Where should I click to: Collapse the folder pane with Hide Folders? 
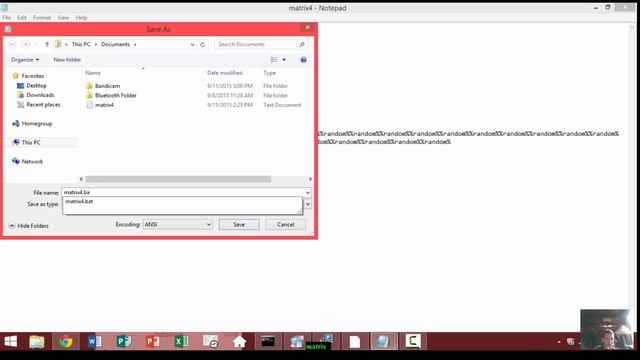click(x=29, y=225)
